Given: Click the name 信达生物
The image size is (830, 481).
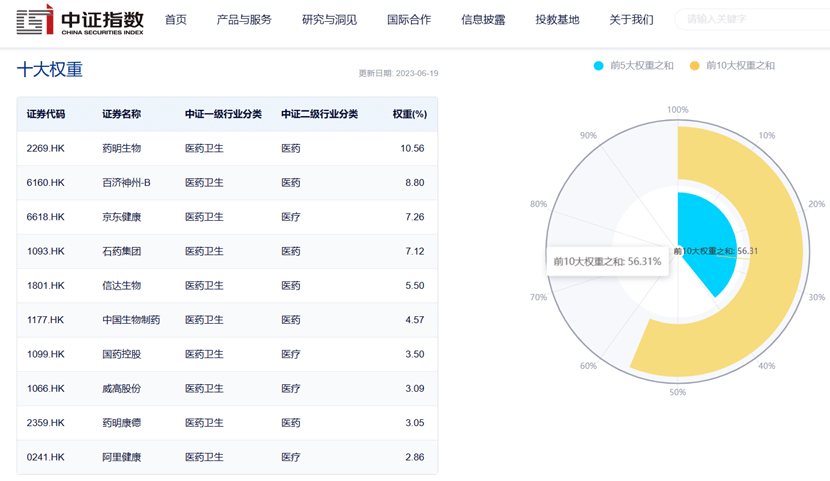Looking at the screenshot, I should pyautogui.click(x=121, y=286).
